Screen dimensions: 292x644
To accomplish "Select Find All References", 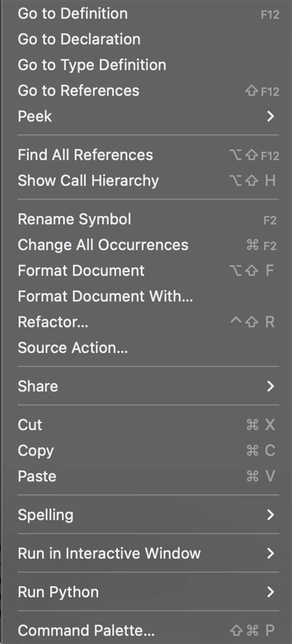I will coord(148,155).
